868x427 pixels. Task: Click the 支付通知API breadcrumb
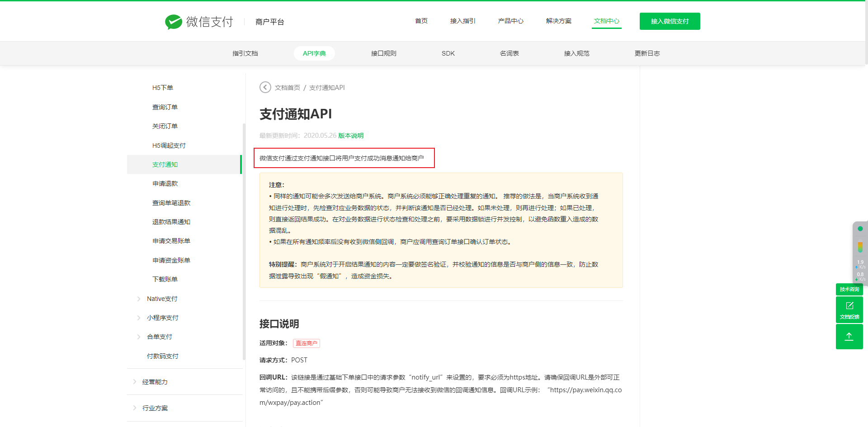click(x=327, y=88)
